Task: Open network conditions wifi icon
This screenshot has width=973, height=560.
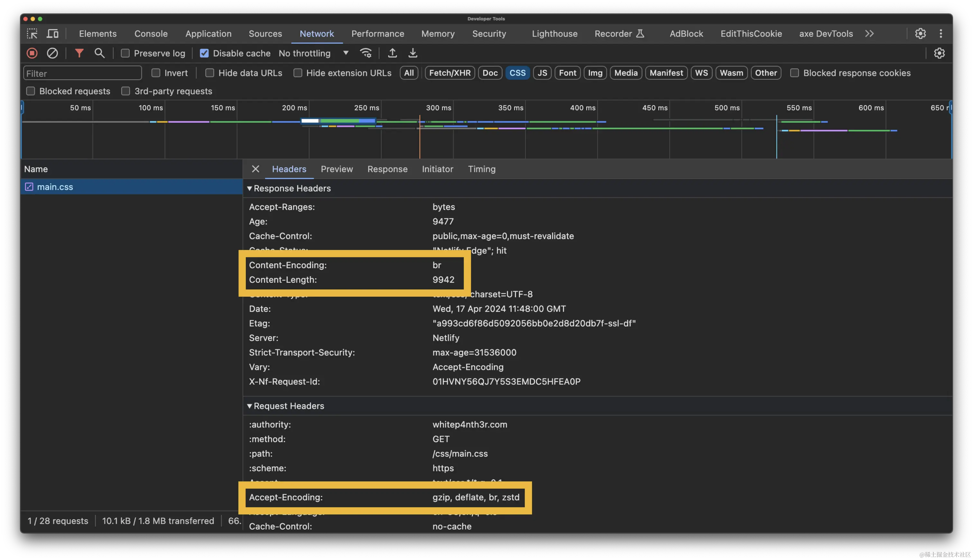Action: pos(366,53)
